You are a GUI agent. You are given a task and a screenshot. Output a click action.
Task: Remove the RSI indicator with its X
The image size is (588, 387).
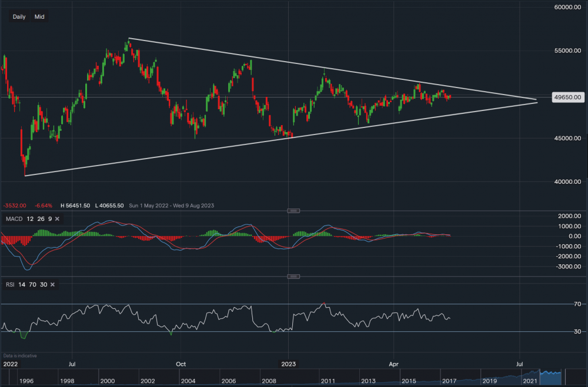pyautogui.click(x=52, y=285)
